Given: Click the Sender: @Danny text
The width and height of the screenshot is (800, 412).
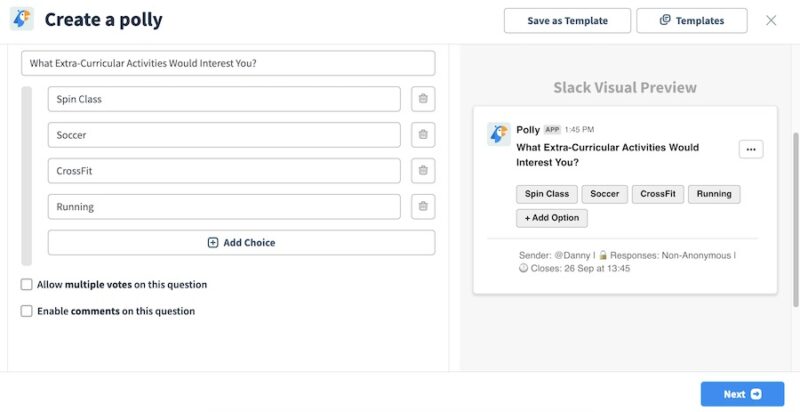Looking at the screenshot, I should pos(555,255).
